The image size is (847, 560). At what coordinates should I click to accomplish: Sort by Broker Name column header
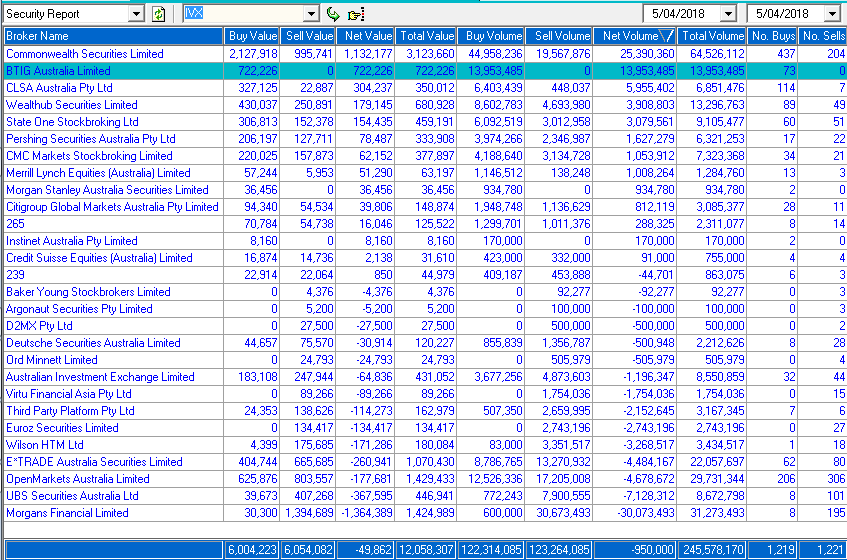(x=113, y=36)
